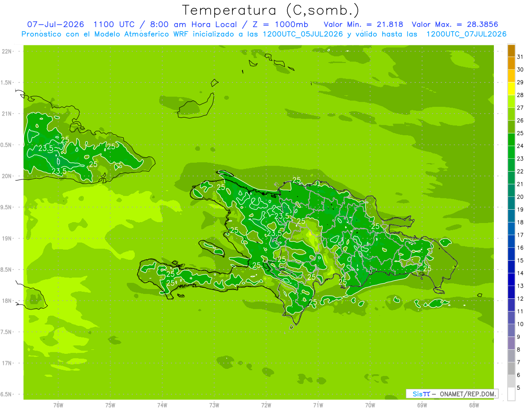
Task: Click the Valor Min. = 21.818 text
Action: click(x=364, y=24)
